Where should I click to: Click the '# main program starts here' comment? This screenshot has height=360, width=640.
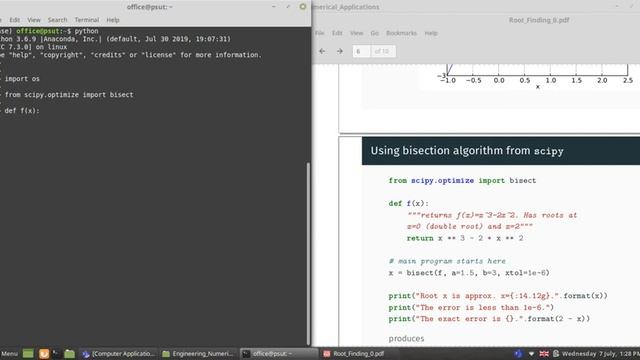(x=447, y=261)
